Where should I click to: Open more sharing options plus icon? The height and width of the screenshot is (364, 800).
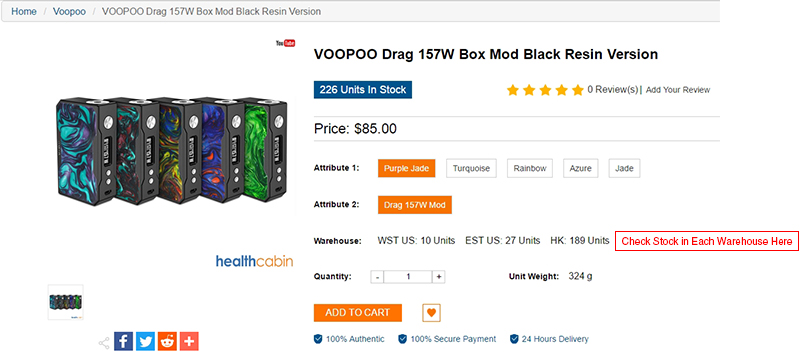(189, 342)
